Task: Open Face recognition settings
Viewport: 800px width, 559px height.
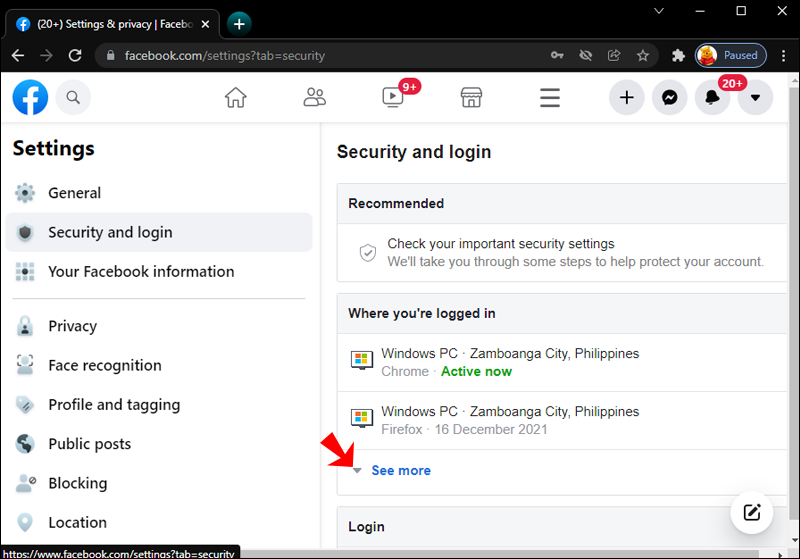Action: pyautogui.click(x=104, y=365)
